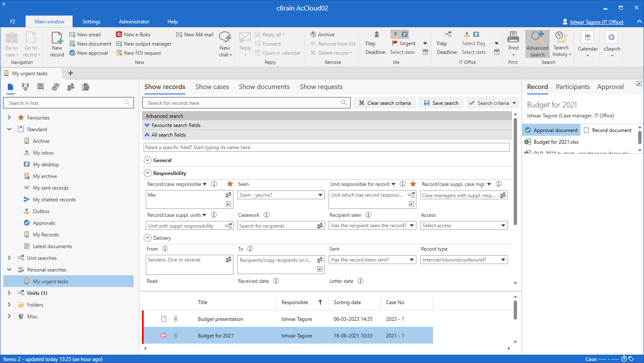Click the Print icon
This screenshot has width=644, height=363.
pos(513,42)
